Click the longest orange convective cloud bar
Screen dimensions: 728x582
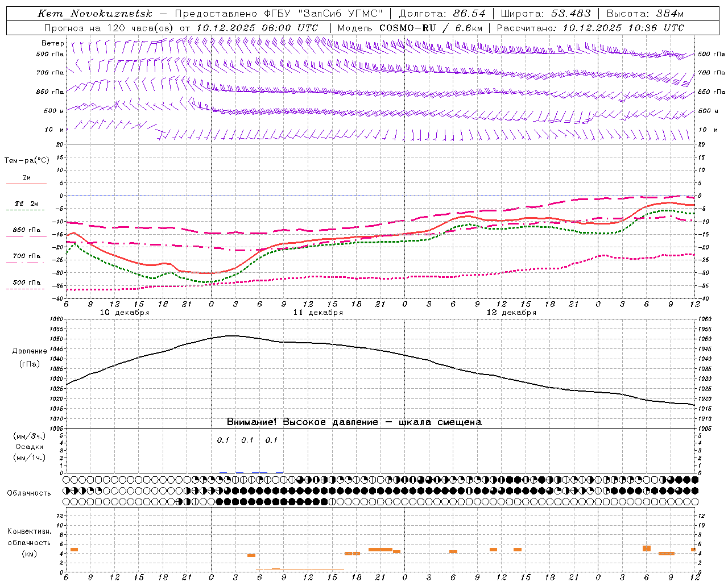click(380, 550)
